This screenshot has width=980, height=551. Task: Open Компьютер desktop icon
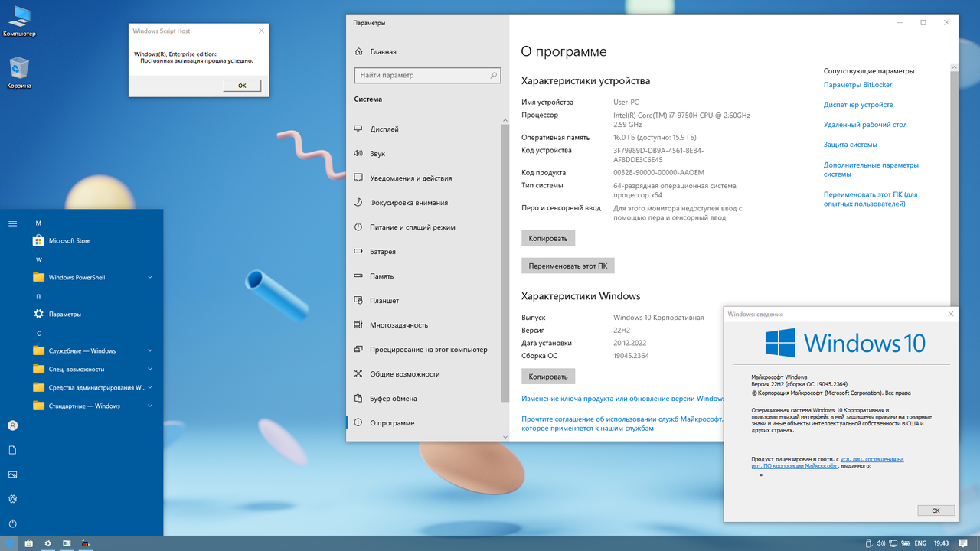click(x=19, y=21)
